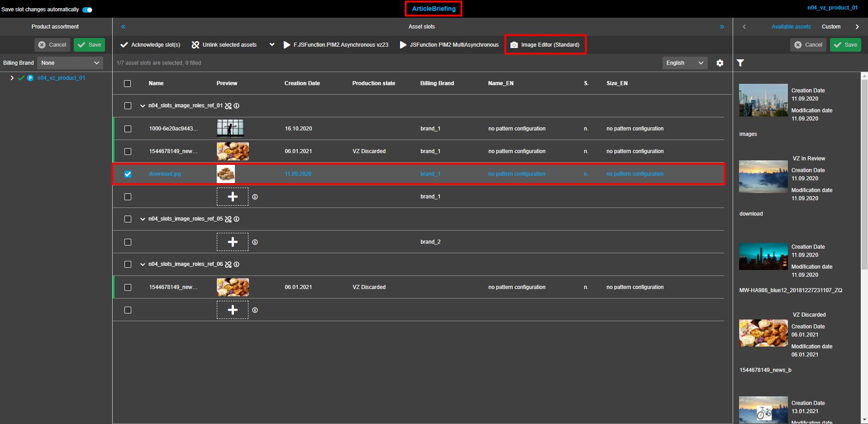This screenshot has height=424, width=868.
Task: Save changes in the right panel
Action: pos(845,44)
